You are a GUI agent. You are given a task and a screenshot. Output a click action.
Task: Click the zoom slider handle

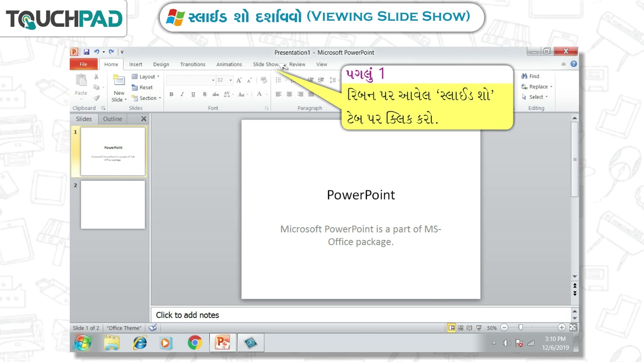[520, 328]
